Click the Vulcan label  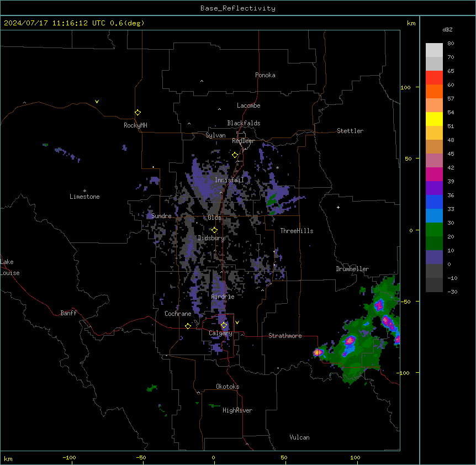click(x=299, y=437)
